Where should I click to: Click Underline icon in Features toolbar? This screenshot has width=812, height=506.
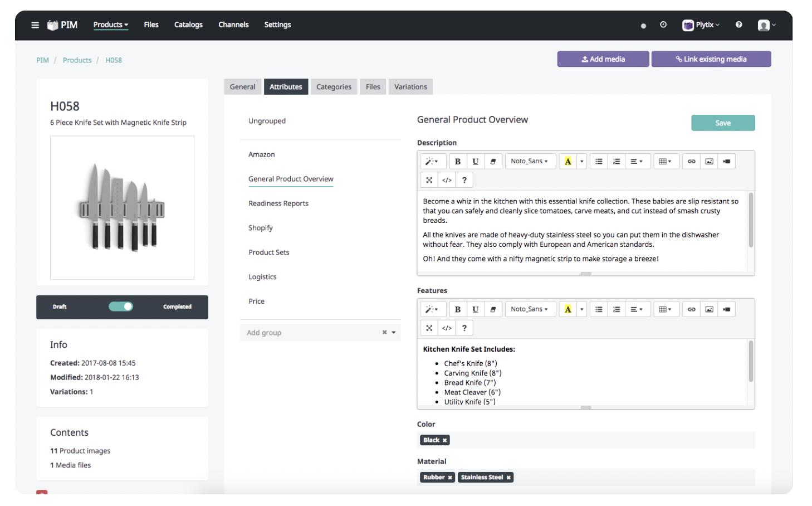(475, 309)
